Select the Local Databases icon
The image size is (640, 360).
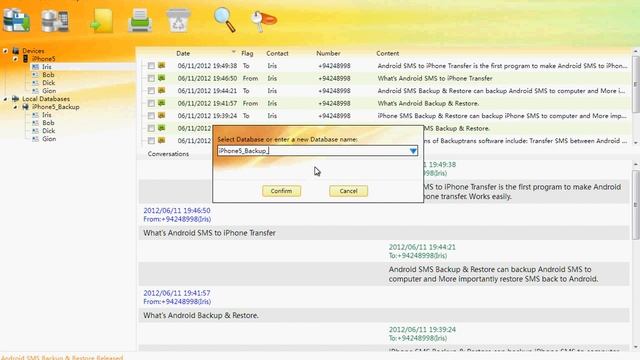[x=16, y=99]
